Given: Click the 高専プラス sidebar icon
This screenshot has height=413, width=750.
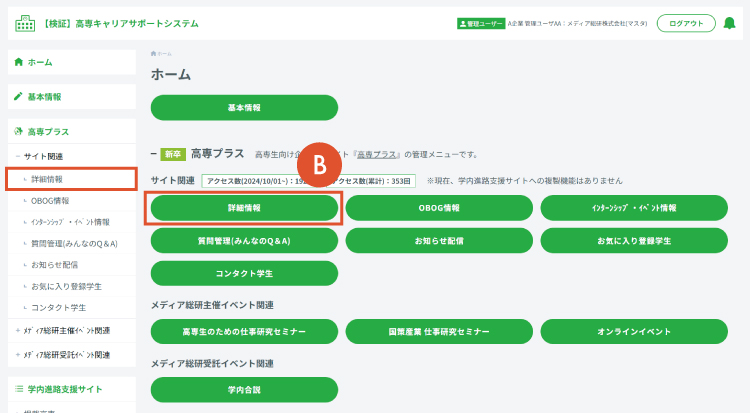Looking at the screenshot, I should 18,131.
